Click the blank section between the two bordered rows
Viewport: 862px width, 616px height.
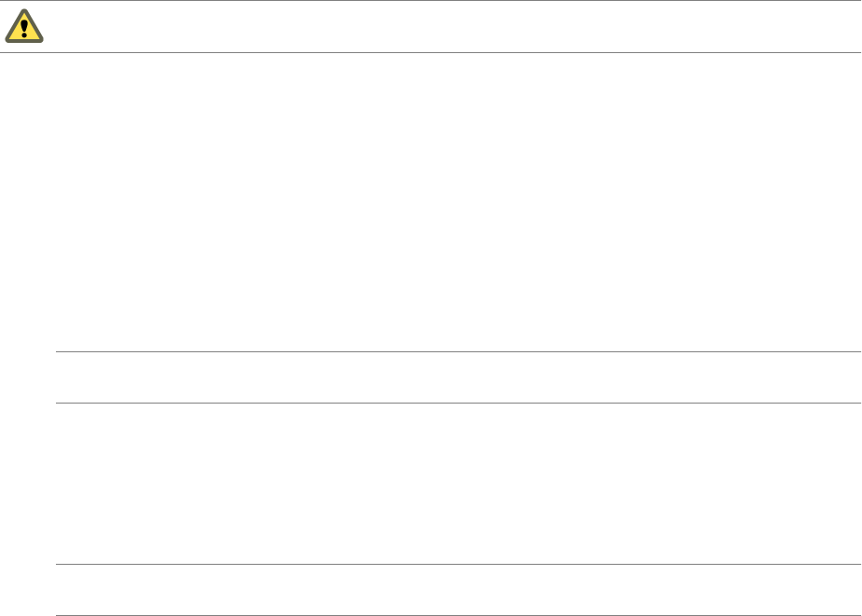click(x=458, y=484)
